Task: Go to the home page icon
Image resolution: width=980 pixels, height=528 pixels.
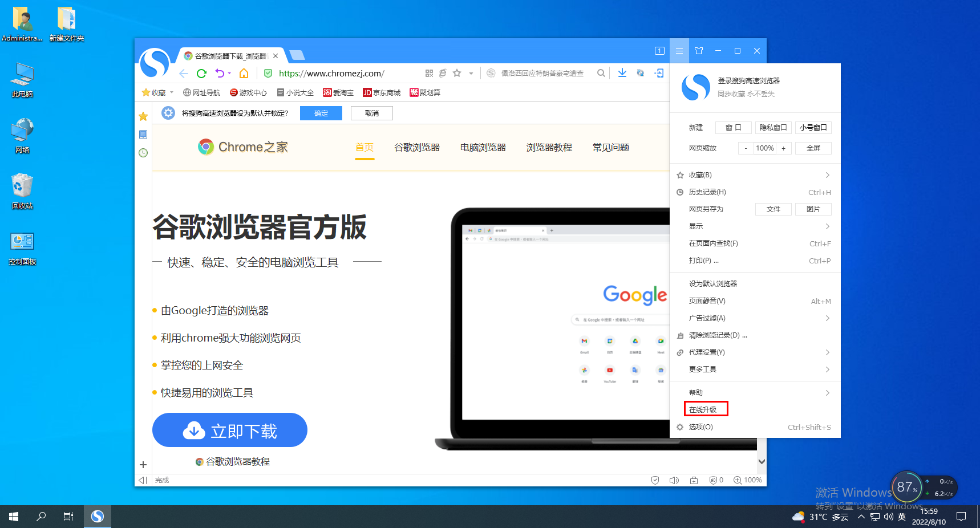Action: point(244,73)
